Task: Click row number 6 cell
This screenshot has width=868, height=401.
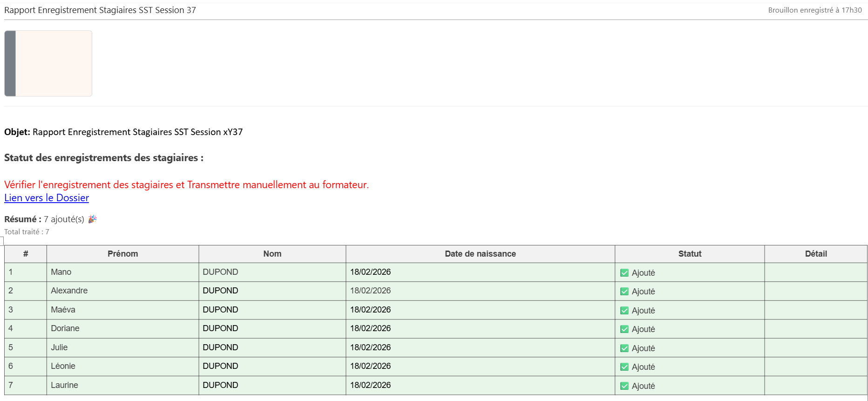Action: (x=26, y=366)
